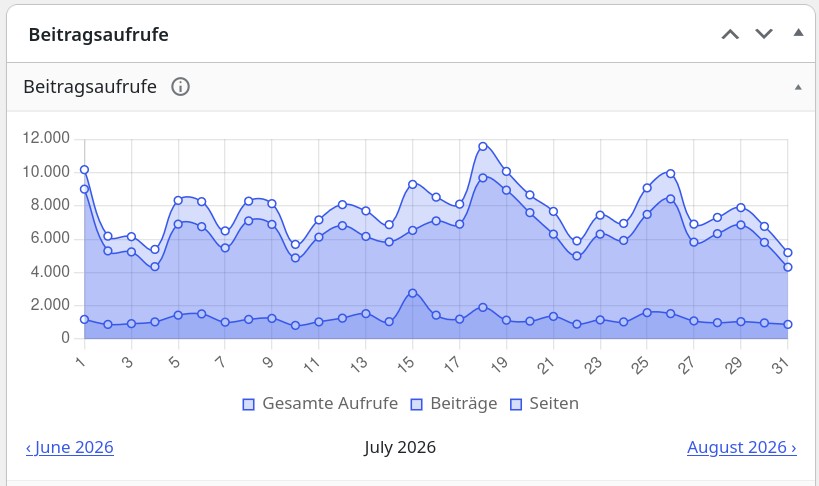The width and height of the screenshot is (819, 486).
Task: Go to previous month June 2026
Action: tap(70, 448)
